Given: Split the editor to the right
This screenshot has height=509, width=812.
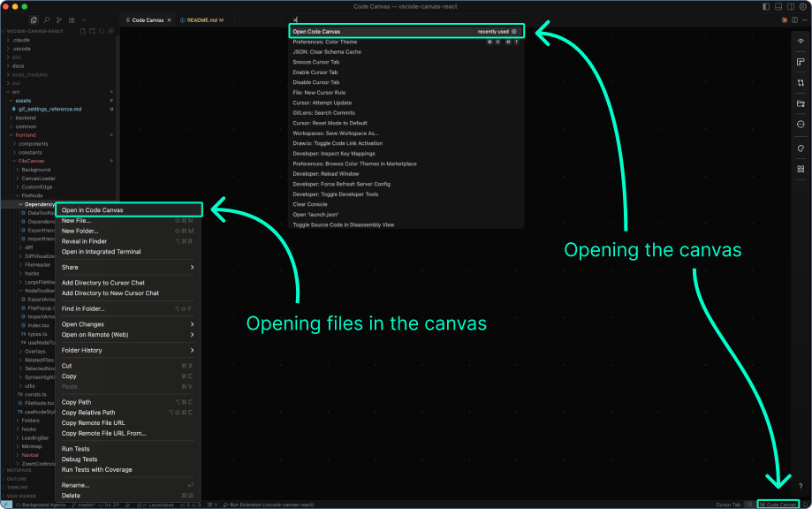Looking at the screenshot, I should coord(794,20).
